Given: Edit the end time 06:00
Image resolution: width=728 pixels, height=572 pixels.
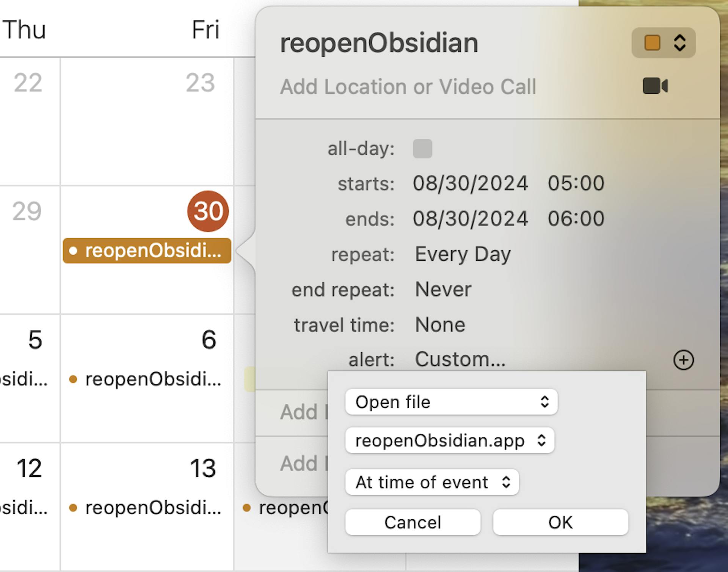Looking at the screenshot, I should 576,219.
